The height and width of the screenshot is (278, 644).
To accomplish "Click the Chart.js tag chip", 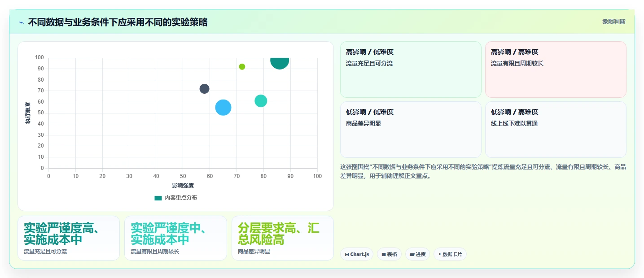I will (357, 254).
